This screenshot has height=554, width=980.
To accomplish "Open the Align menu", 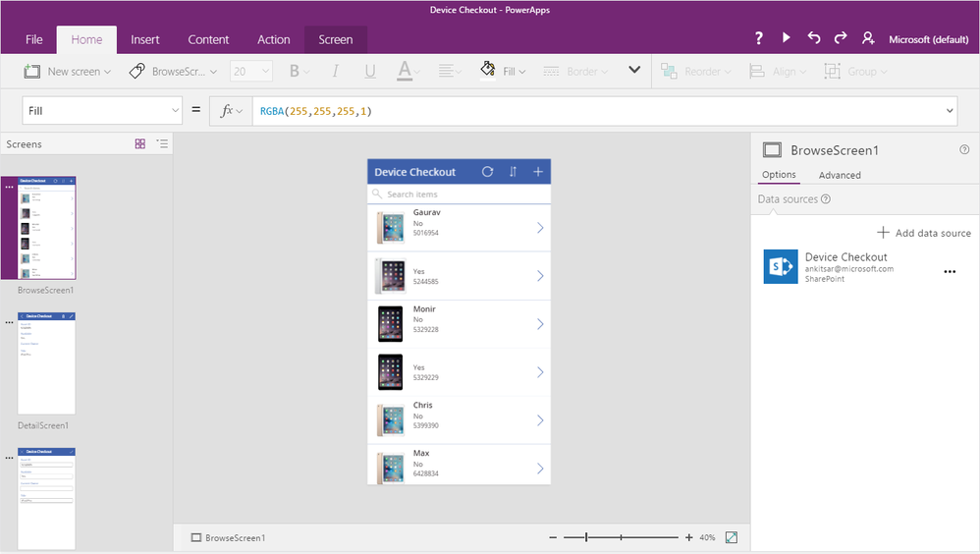I will [x=778, y=72].
